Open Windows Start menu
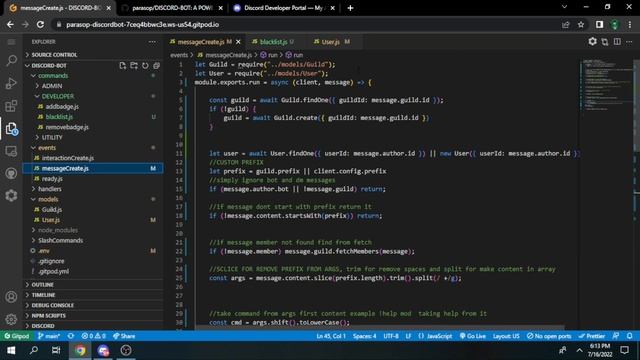 pyautogui.click(x=11, y=350)
